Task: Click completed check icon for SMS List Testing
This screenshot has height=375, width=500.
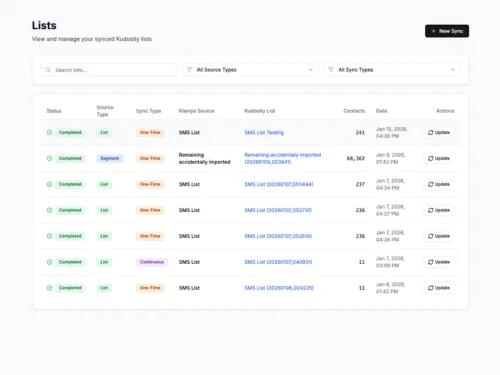Action: tap(49, 133)
